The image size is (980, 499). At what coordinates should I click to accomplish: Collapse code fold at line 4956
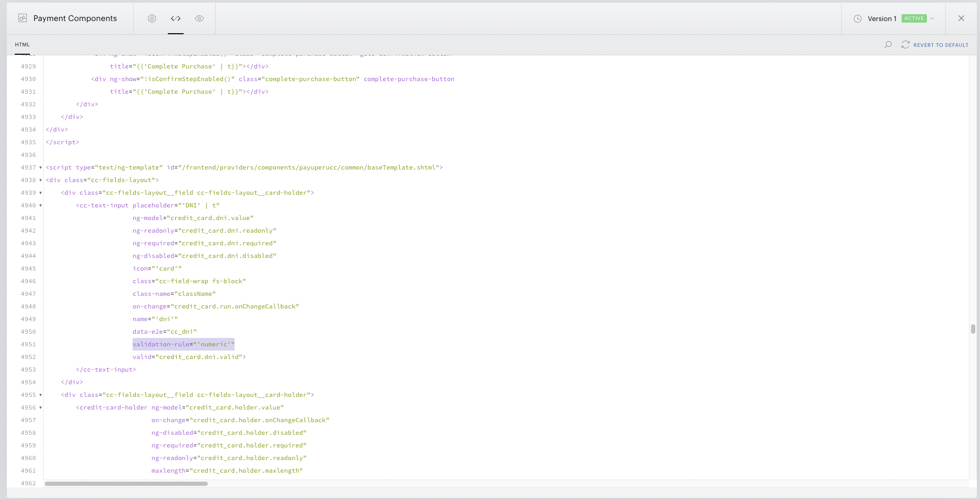[x=41, y=407]
